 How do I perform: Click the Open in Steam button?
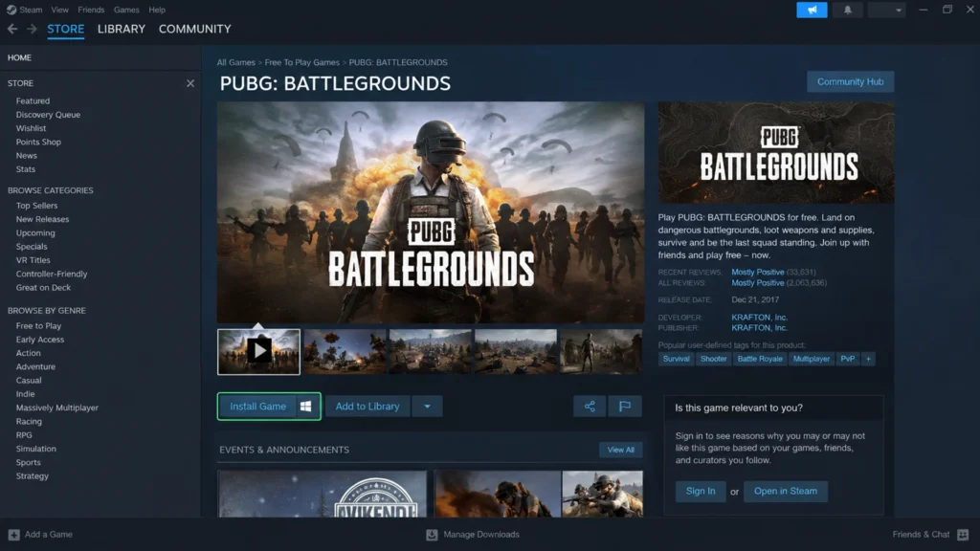tap(786, 491)
